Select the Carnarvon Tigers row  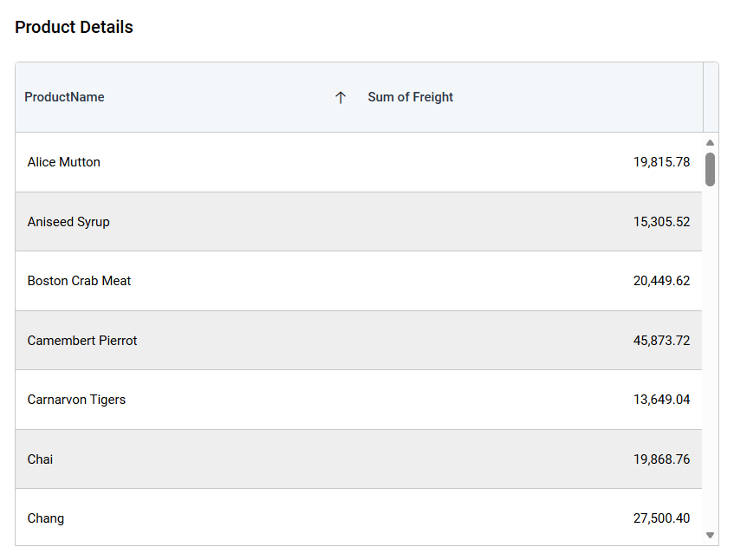coord(76,400)
